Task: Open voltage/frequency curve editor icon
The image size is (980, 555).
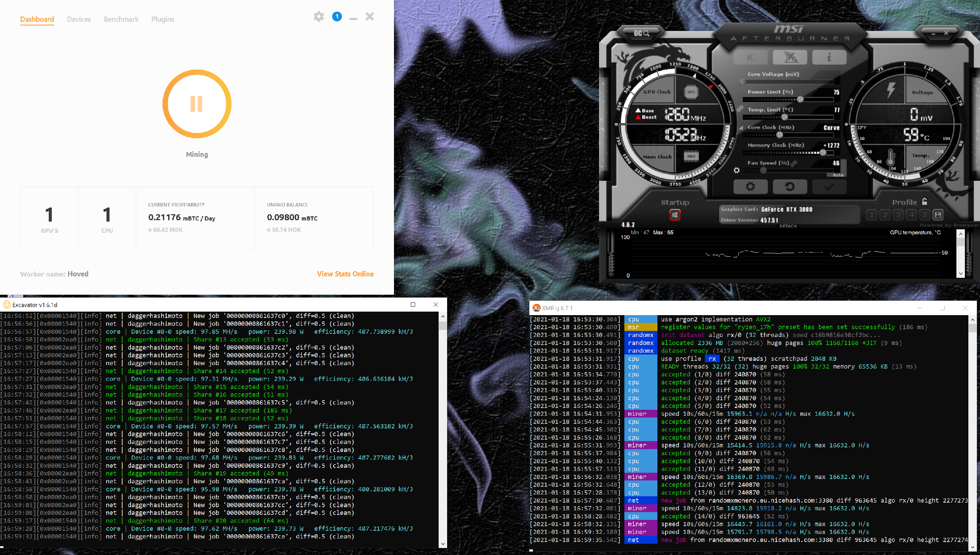Action: (x=740, y=128)
